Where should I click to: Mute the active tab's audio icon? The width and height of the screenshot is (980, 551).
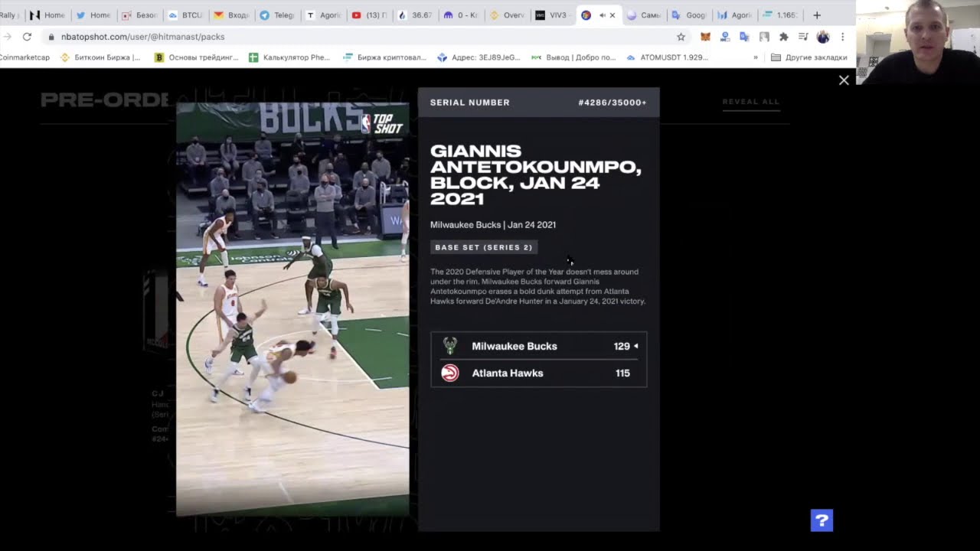(602, 15)
